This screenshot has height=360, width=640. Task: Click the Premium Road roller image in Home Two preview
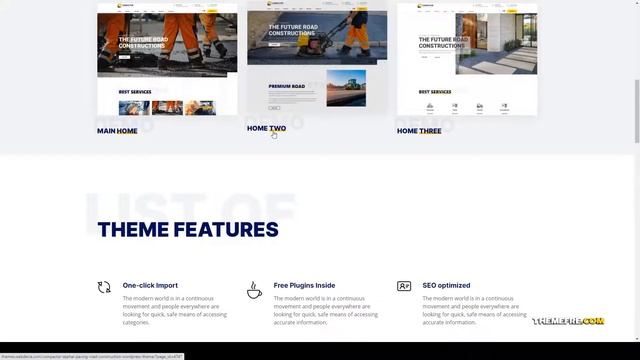(x=346, y=88)
